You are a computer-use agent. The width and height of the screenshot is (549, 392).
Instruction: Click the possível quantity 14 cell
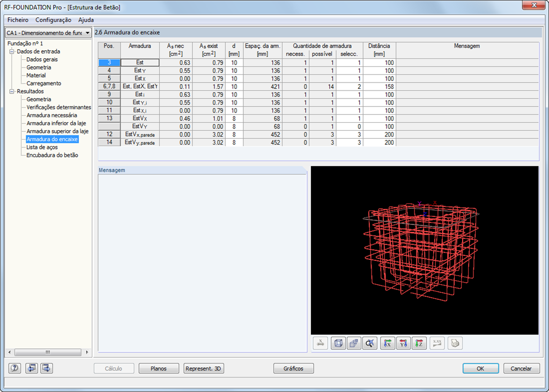pyautogui.click(x=322, y=86)
